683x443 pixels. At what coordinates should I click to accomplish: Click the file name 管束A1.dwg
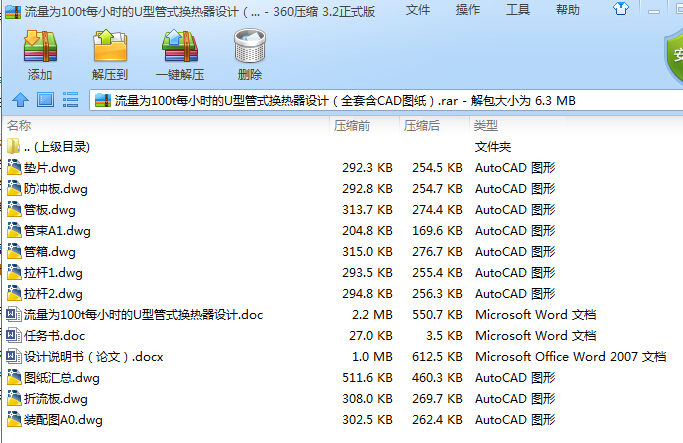[57, 230]
